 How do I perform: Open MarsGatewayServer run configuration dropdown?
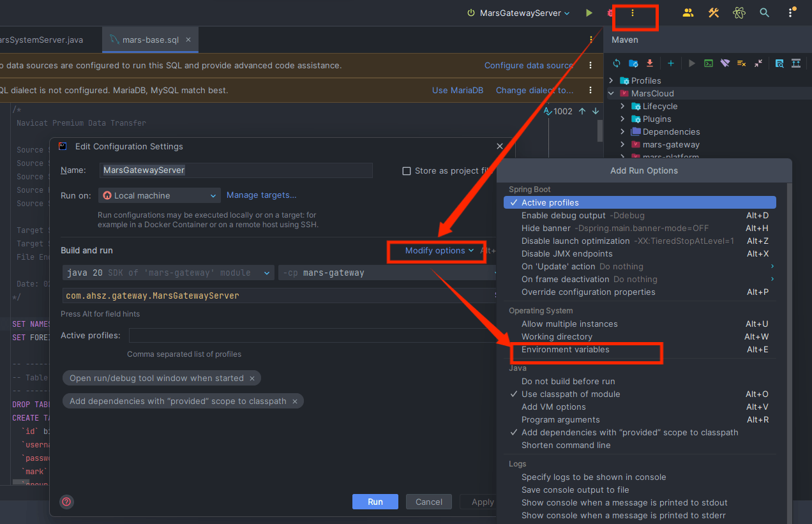[519, 13]
